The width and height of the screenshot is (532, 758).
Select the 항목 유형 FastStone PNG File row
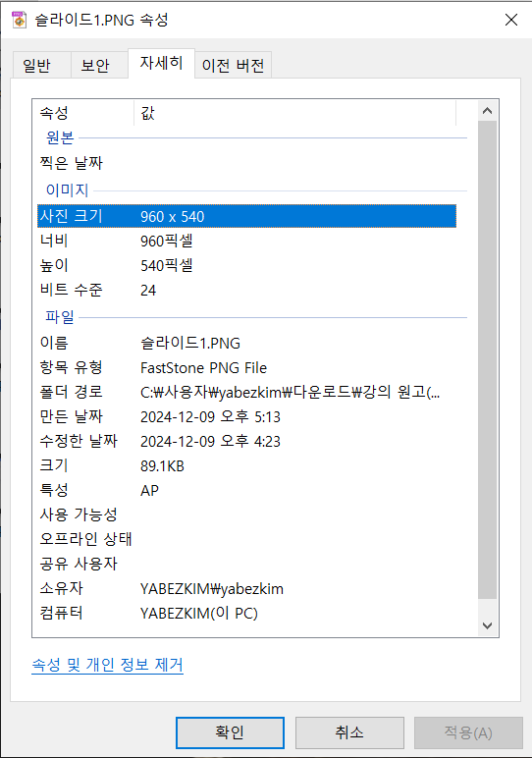tap(247, 367)
